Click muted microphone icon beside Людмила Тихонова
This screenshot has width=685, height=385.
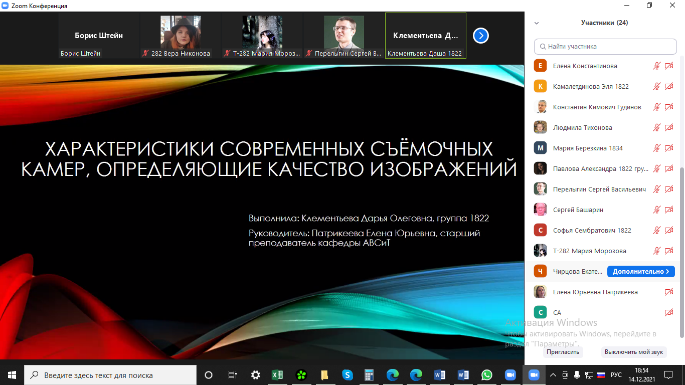tap(657, 128)
